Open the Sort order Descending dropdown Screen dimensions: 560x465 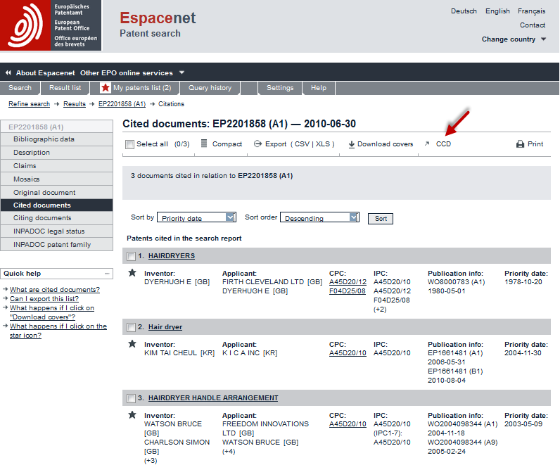[x=320, y=218]
